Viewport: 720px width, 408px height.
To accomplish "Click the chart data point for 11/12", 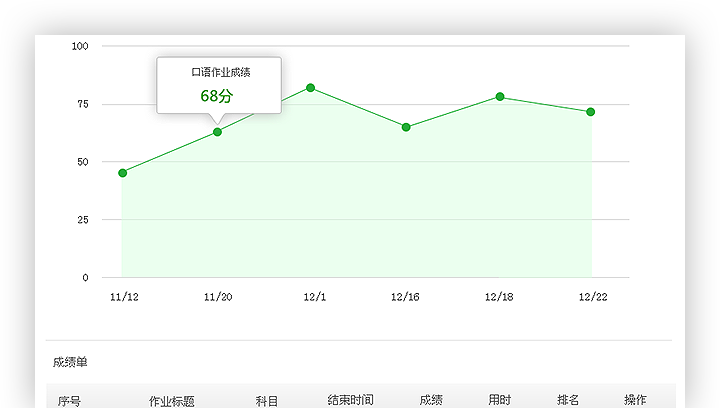I will pyautogui.click(x=123, y=173).
